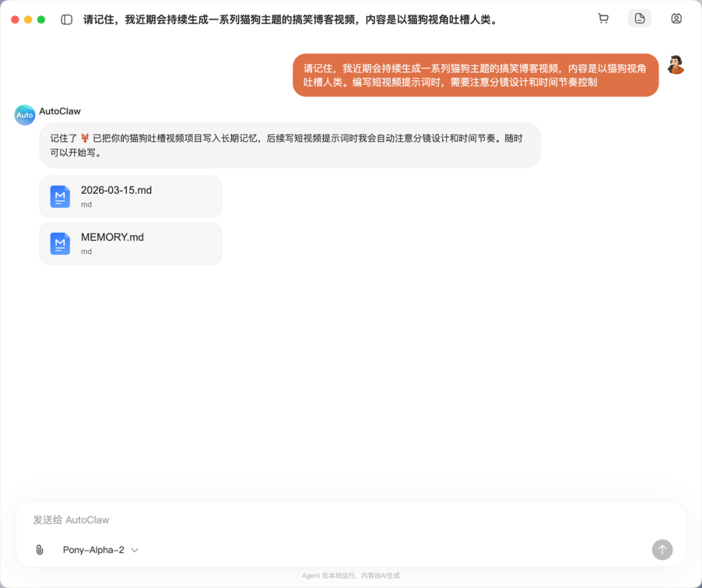
Task: Open the shopping cart icon
Action: [x=603, y=18]
